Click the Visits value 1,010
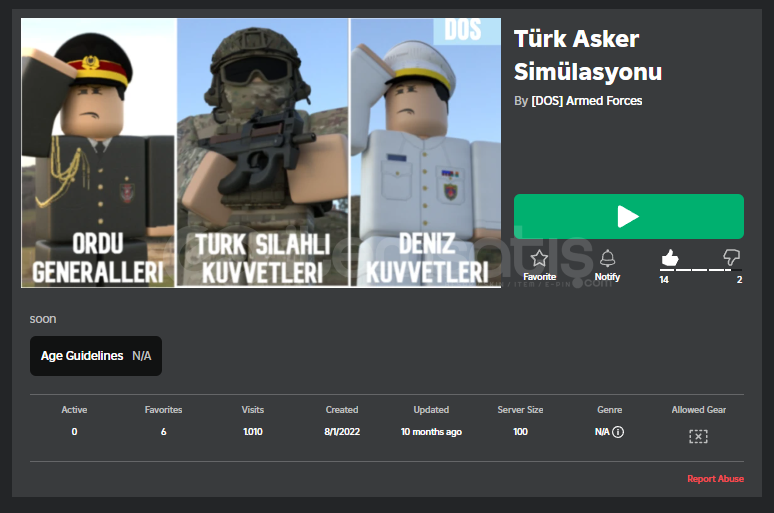The image size is (774, 513). click(x=253, y=432)
